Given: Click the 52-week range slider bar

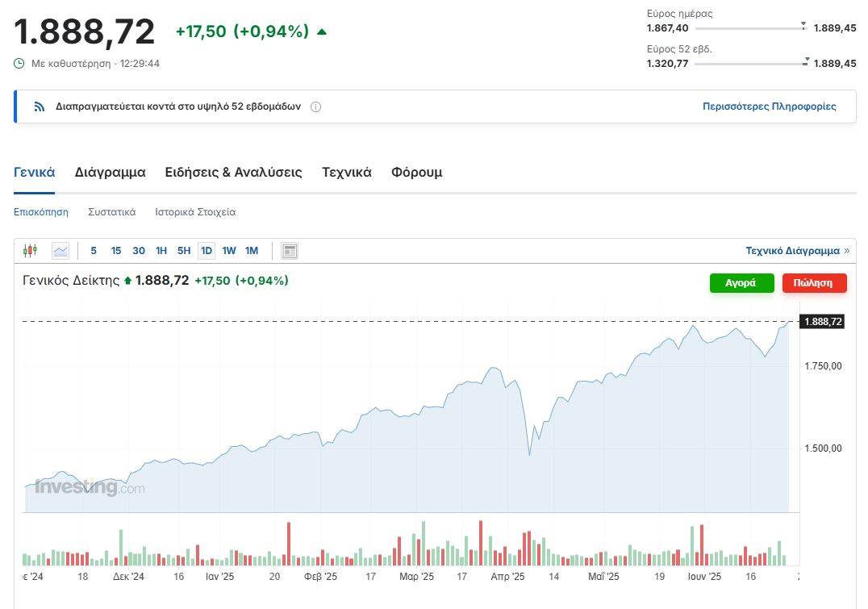Looking at the screenshot, I should [750, 64].
